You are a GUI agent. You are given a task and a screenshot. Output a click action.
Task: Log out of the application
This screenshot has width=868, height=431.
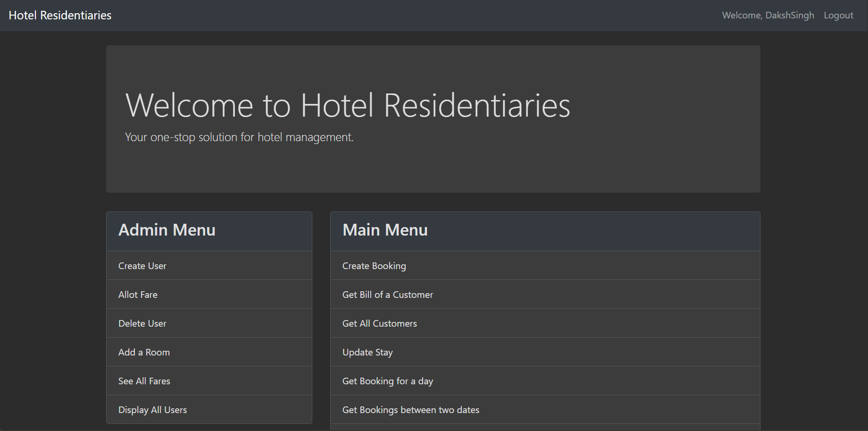tap(838, 15)
